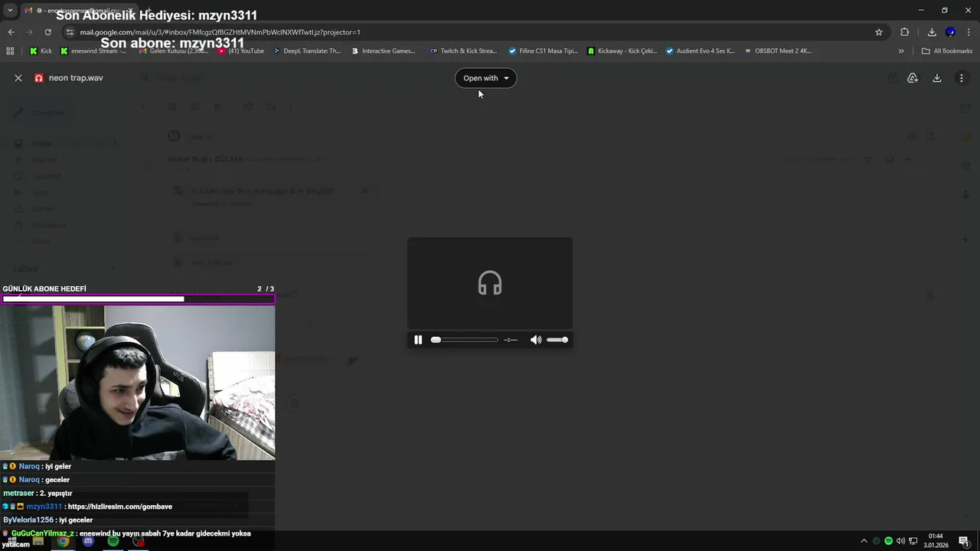The height and width of the screenshot is (551, 980).
Task: Expand the hidden bookmarks overflow chevron
Action: pyautogui.click(x=901, y=51)
